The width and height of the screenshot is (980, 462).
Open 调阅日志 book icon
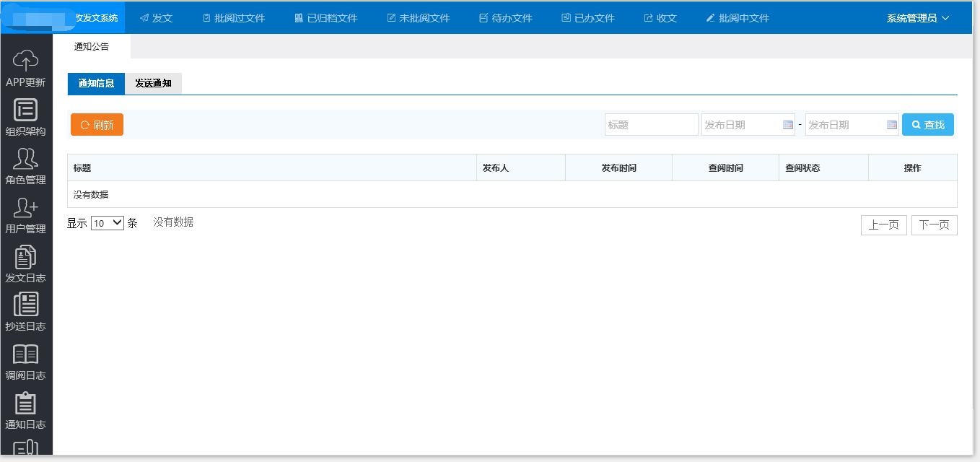(x=26, y=354)
